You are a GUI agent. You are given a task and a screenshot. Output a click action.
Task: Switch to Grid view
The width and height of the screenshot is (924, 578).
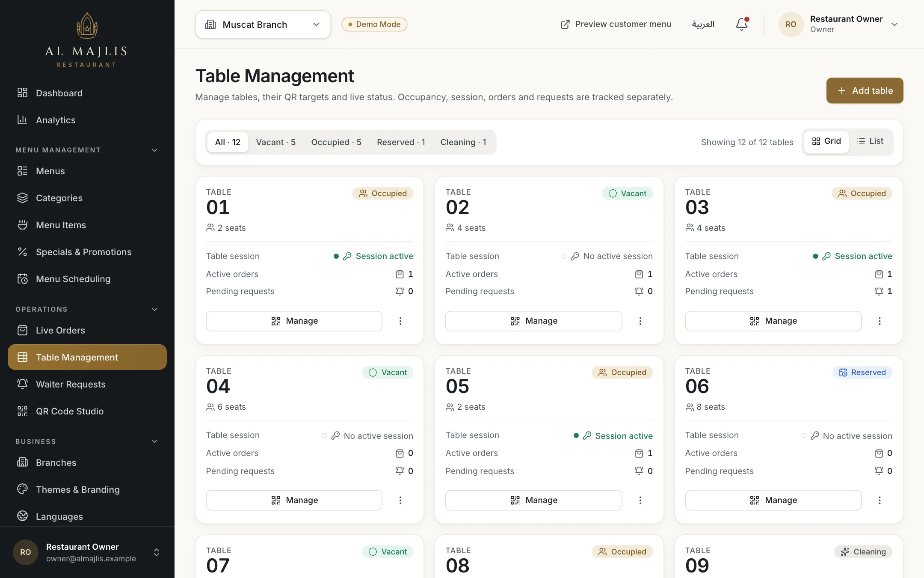[x=826, y=141]
